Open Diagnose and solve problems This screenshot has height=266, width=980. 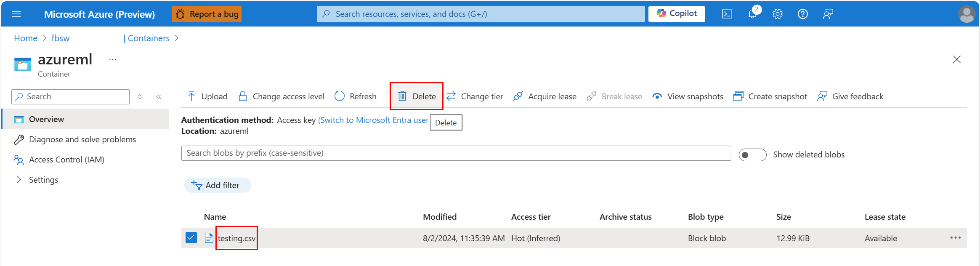pyautogui.click(x=82, y=139)
